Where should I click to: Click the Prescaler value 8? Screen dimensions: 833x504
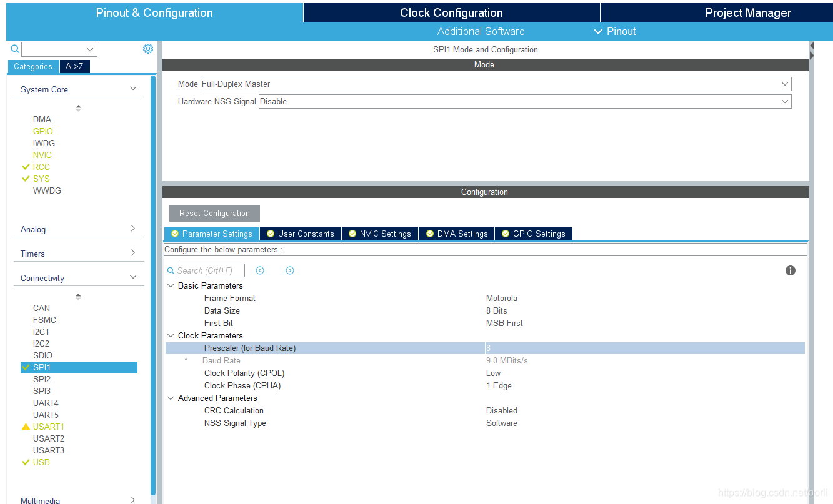coord(488,348)
